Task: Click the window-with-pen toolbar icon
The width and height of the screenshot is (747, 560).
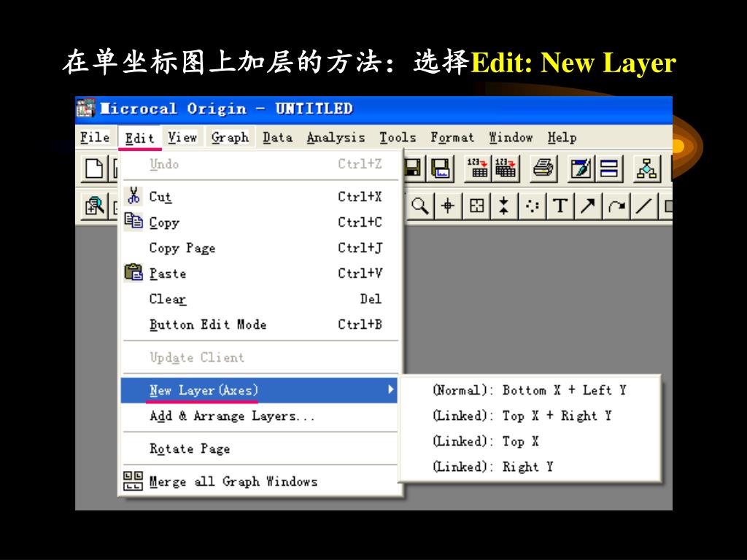Action: [x=581, y=168]
